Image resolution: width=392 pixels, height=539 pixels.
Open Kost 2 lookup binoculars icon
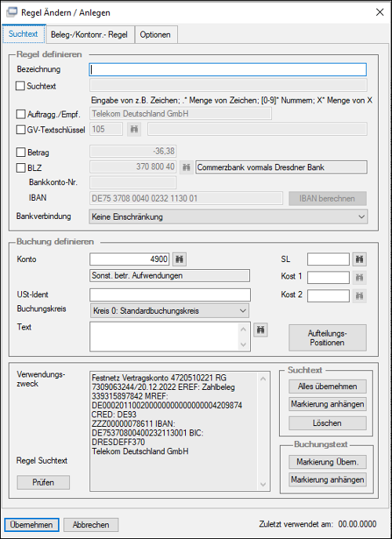359,296
